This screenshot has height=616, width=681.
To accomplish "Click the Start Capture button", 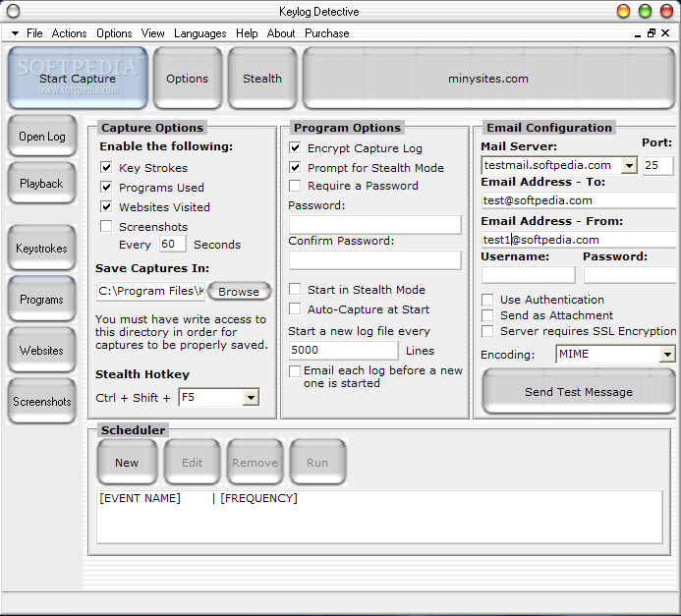I will point(78,79).
